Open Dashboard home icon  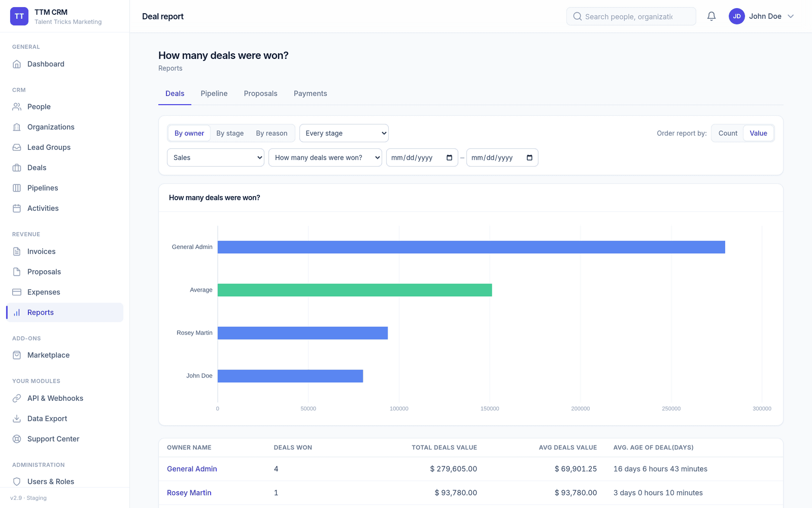pos(17,64)
